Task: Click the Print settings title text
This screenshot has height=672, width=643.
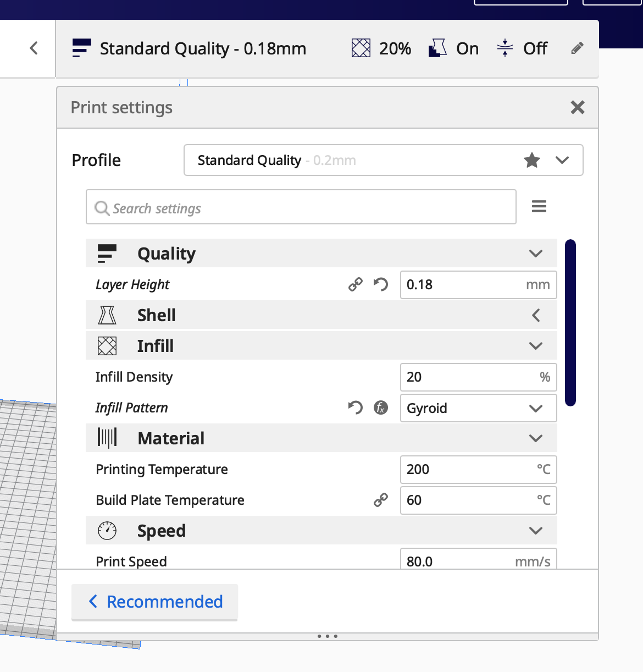Action: 121,108
